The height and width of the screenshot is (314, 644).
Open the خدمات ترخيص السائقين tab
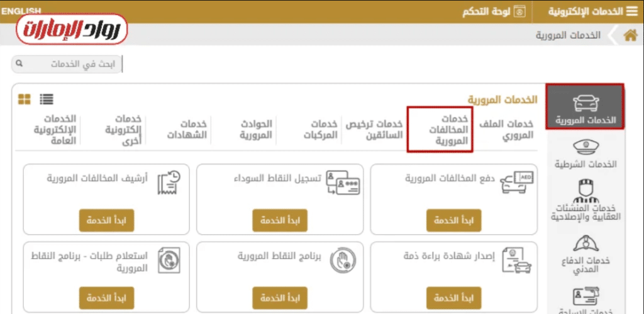(x=374, y=129)
